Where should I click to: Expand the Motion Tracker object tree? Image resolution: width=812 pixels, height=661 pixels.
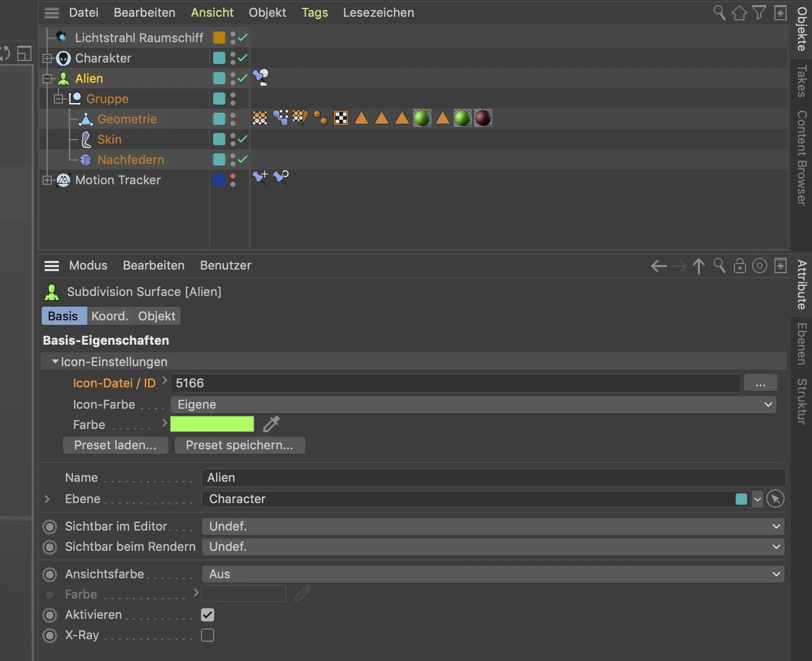click(47, 180)
